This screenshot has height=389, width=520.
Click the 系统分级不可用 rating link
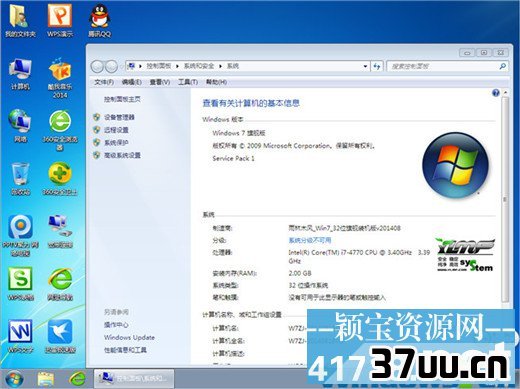click(x=310, y=240)
